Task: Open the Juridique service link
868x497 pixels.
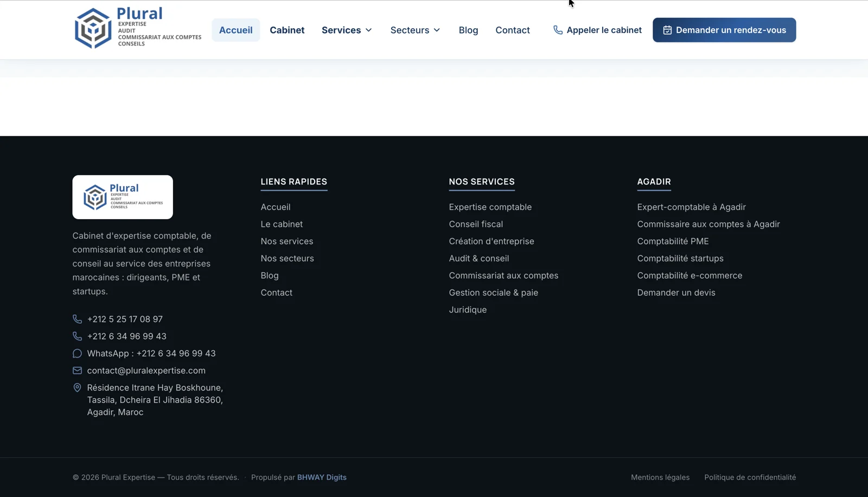Action: (x=468, y=310)
